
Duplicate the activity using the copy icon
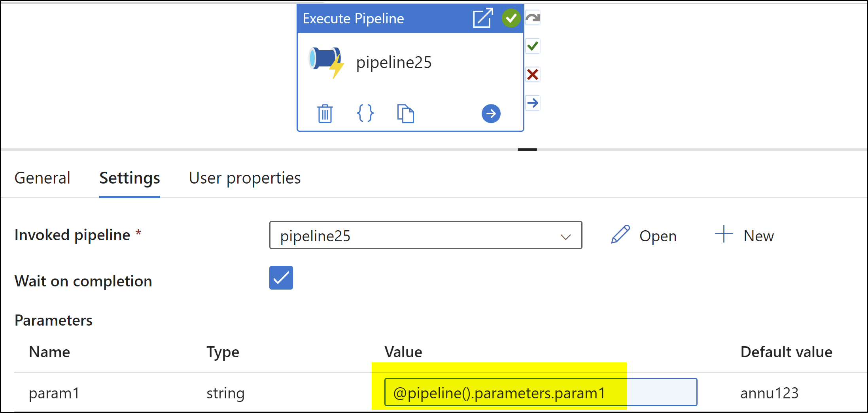click(x=405, y=114)
